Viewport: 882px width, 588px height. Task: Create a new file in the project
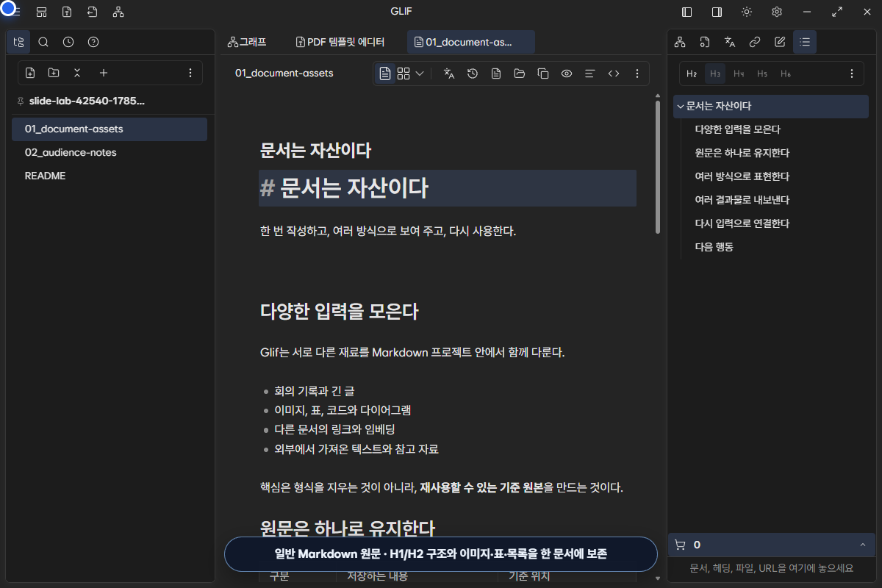[30, 73]
